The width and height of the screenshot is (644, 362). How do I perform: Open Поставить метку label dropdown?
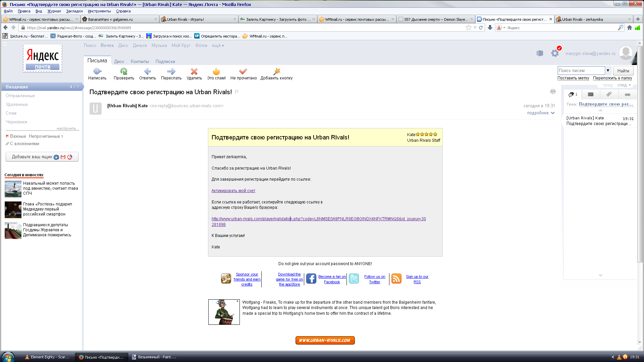(573, 78)
